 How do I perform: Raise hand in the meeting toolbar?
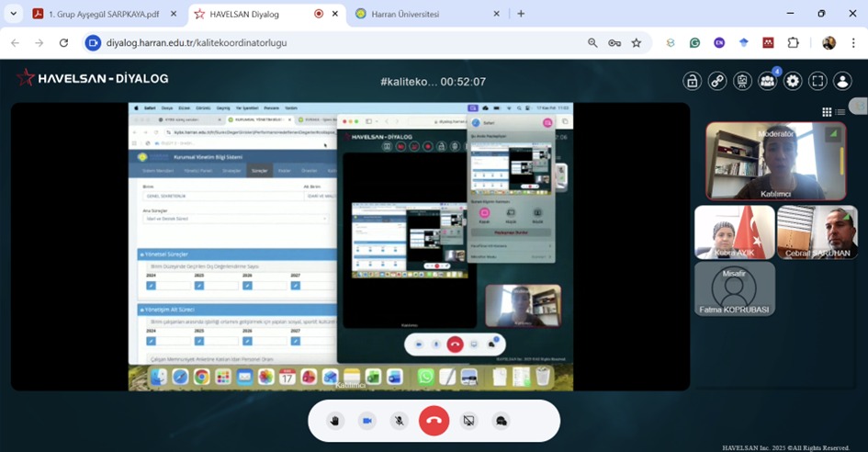tap(335, 421)
